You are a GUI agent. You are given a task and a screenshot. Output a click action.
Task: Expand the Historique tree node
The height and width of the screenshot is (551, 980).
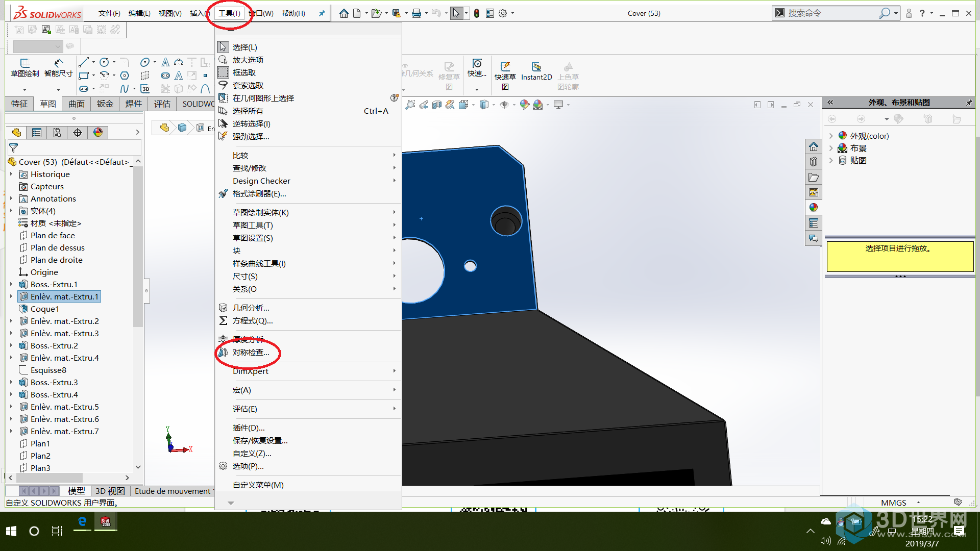[x=11, y=174]
